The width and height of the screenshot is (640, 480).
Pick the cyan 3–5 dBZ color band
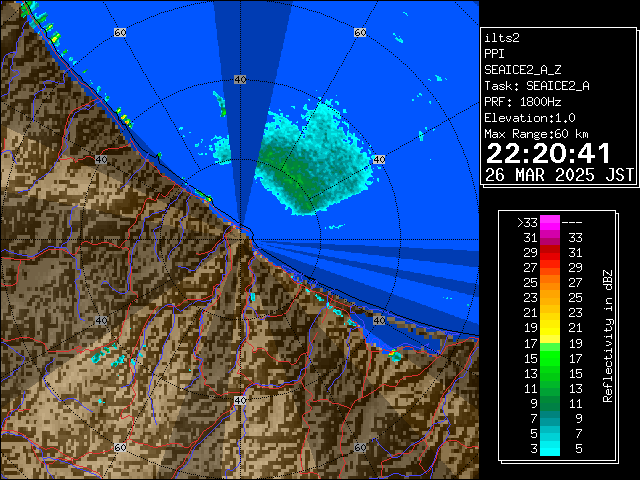550,448
